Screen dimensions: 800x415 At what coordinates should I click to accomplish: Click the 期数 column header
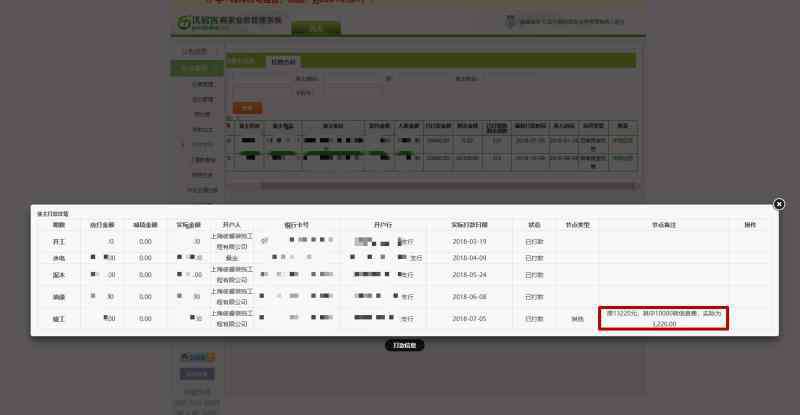[59, 225]
